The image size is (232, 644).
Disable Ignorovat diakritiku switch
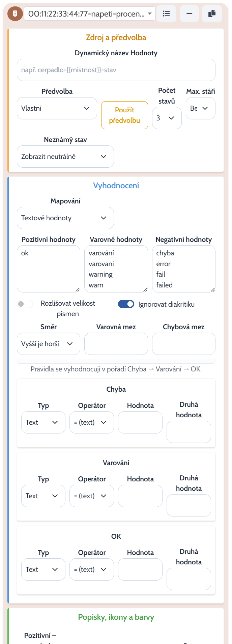pyautogui.click(x=126, y=304)
